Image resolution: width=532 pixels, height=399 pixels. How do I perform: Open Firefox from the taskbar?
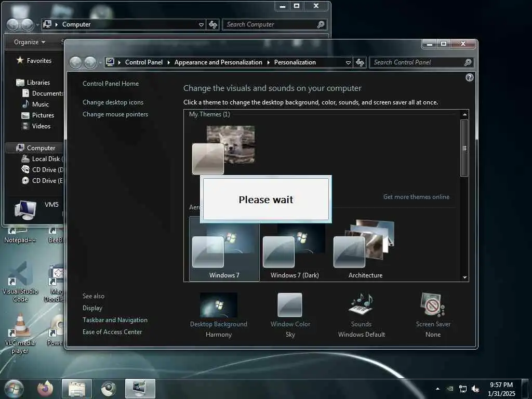45,389
